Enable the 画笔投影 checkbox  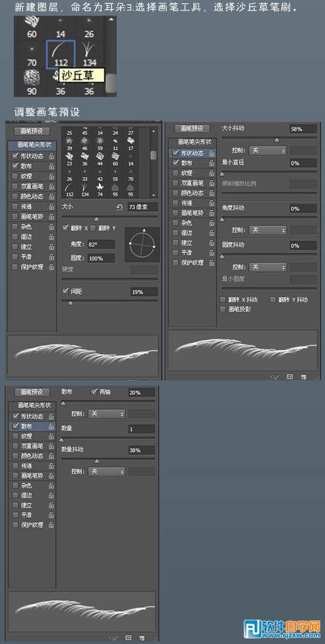[223, 309]
